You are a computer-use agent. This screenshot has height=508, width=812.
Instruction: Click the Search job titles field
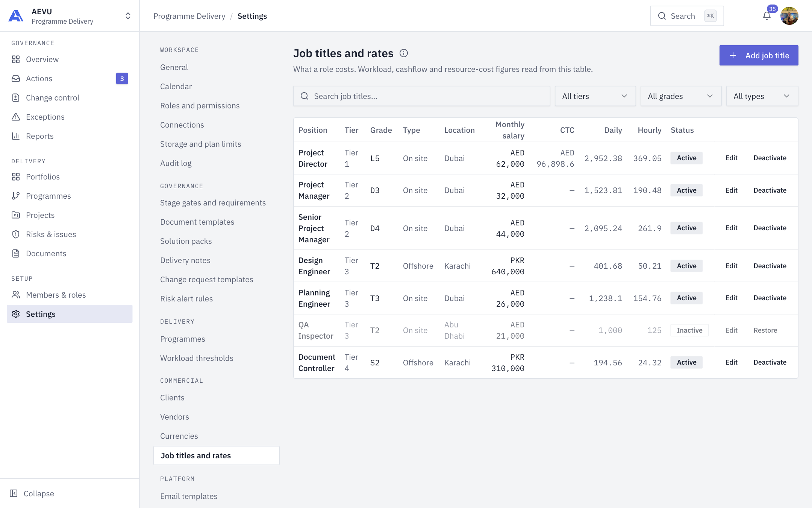(421, 96)
